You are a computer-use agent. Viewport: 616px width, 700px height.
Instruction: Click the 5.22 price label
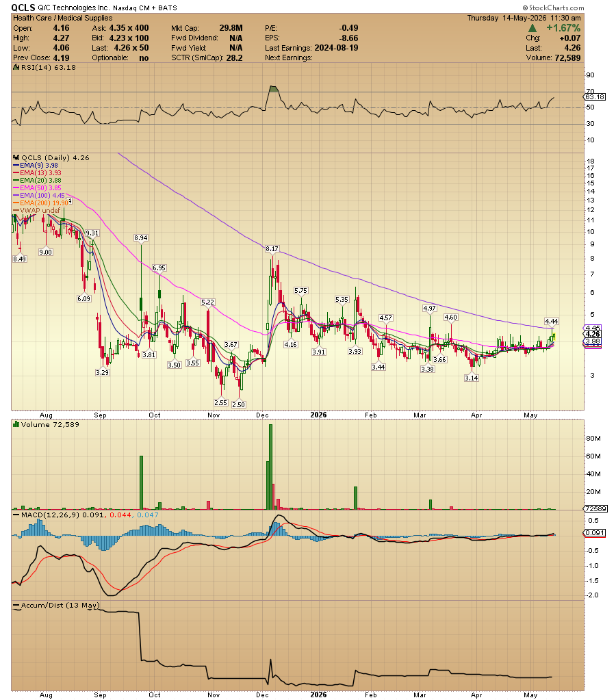tap(207, 302)
